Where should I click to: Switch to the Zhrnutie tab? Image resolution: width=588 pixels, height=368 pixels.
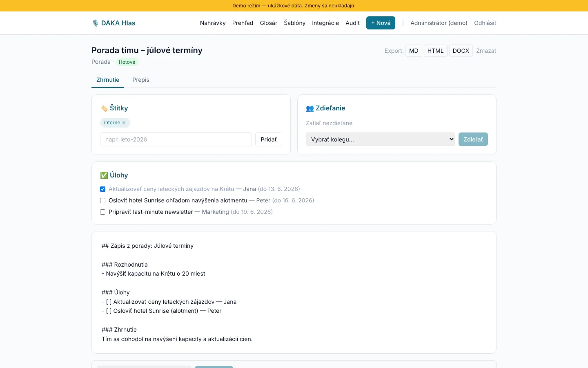tap(108, 80)
